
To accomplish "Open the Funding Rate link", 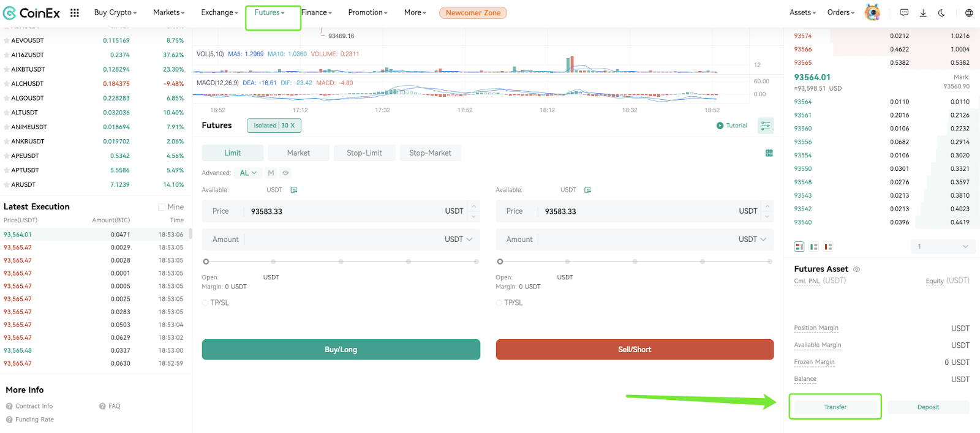I will point(34,420).
